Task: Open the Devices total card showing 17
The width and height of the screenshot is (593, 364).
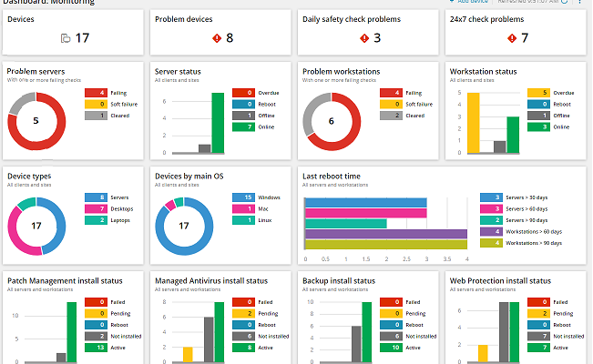Action: pos(73,32)
